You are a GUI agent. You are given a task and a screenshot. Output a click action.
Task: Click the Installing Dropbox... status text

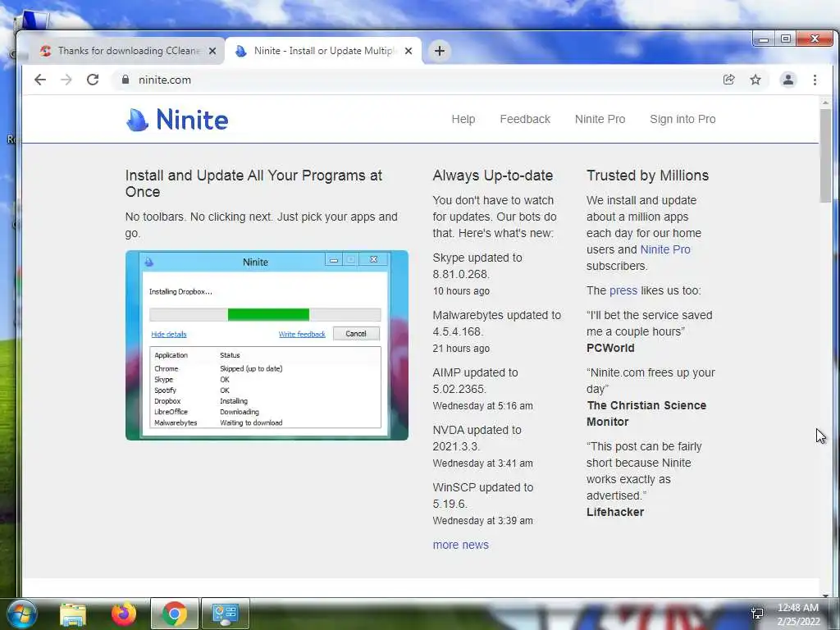(180, 292)
